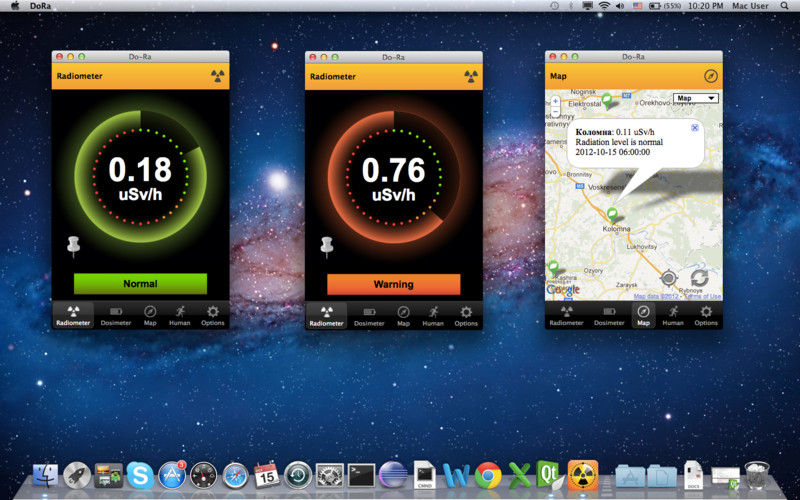800x500 pixels.
Task: Click the crosshair locate-me icon on the map
Action: (668, 278)
